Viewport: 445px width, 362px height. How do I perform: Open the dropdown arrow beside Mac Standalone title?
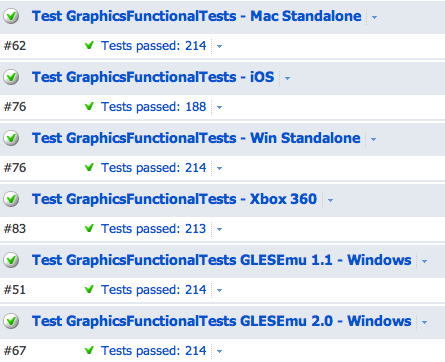[x=374, y=17]
